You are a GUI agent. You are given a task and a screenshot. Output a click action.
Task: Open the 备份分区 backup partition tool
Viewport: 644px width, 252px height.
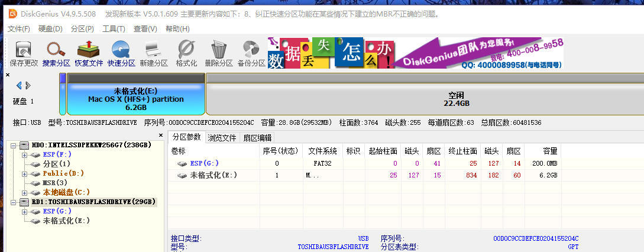[251, 54]
